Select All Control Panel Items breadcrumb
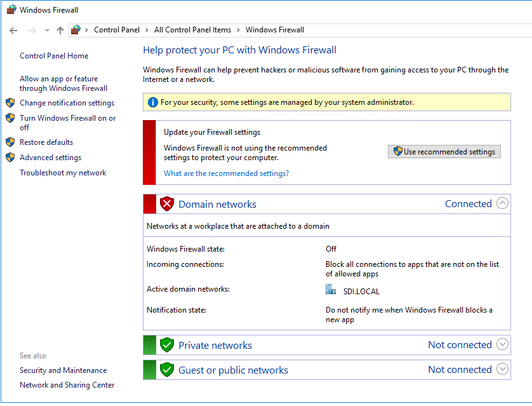Image resolution: width=532 pixels, height=406 pixels. (192, 30)
